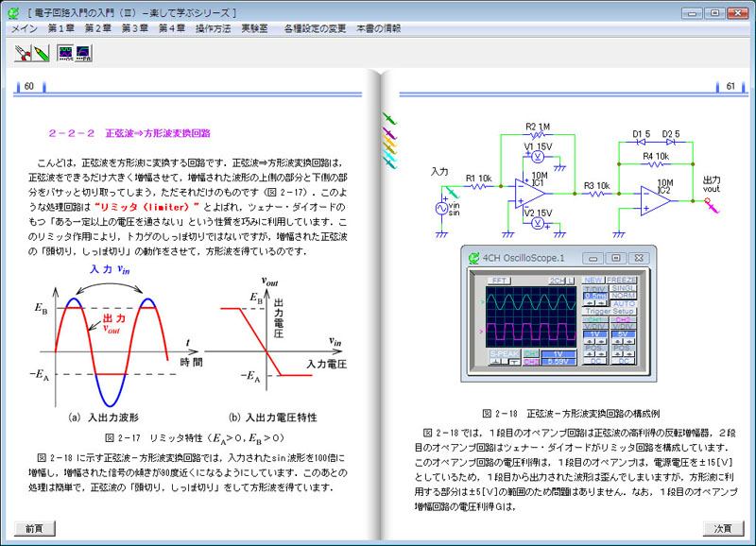
Task: Toggle CH2 DC coupling button
Action: pos(624,361)
